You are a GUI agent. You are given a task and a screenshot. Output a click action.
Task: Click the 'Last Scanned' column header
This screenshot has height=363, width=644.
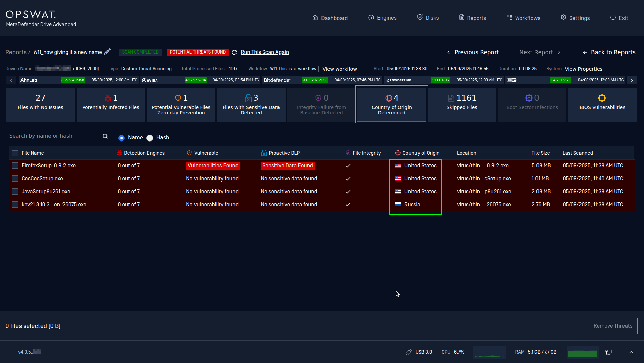577,153
